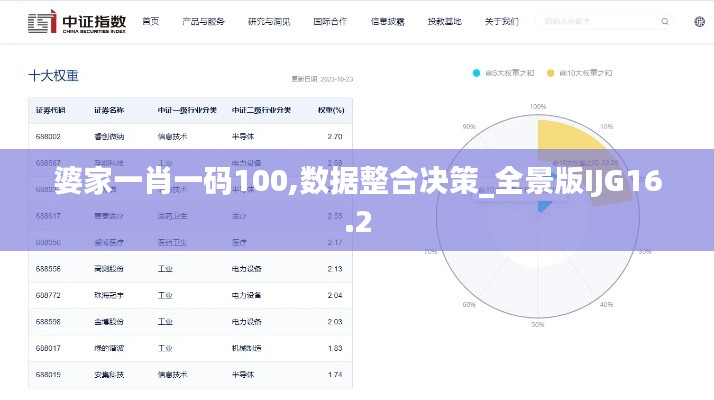
Task: Open the globe language switcher
Action: click(x=699, y=21)
